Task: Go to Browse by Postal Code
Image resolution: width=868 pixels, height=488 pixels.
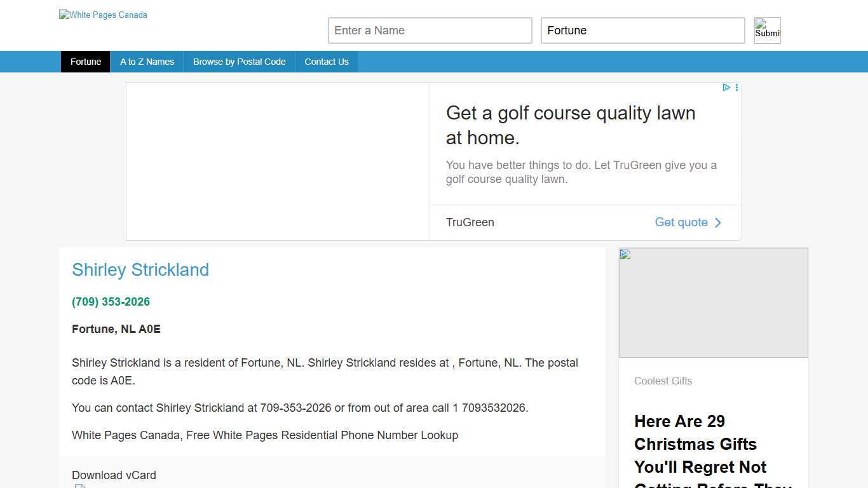Action: (240, 62)
